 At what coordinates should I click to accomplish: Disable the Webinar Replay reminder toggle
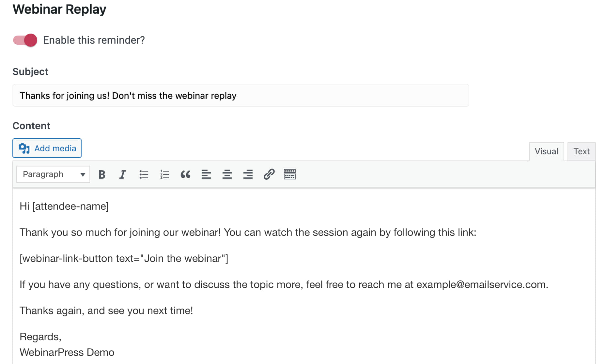[x=25, y=40]
